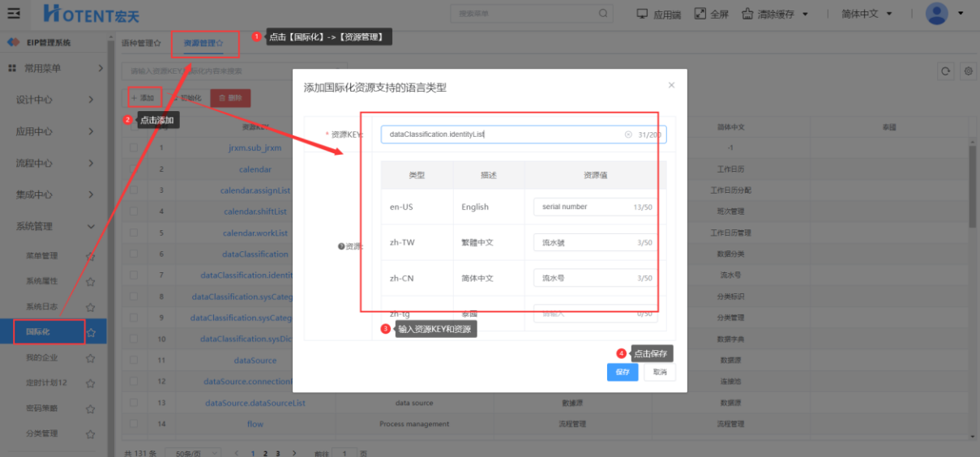Click the zh-CN 资源值 input
This screenshot has width=980, height=457.
pos(595,278)
